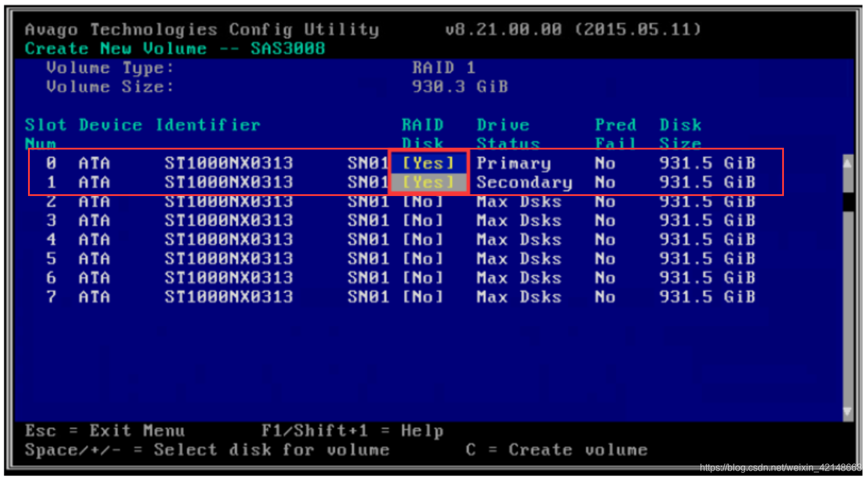Screen dimensions: 868x479
Task: Click slot number 7
Action: (51, 297)
